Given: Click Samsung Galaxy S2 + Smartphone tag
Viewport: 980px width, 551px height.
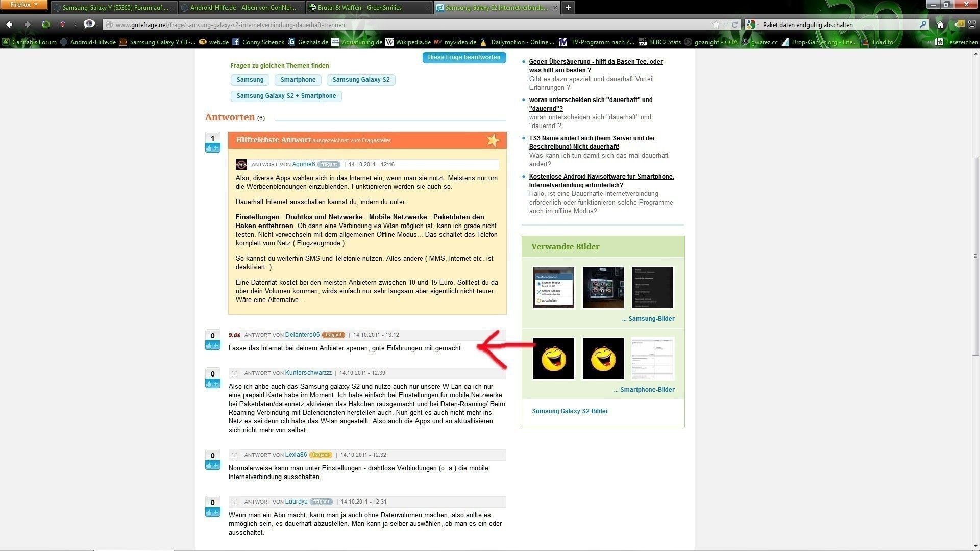Looking at the screenshot, I should (286, 96).
